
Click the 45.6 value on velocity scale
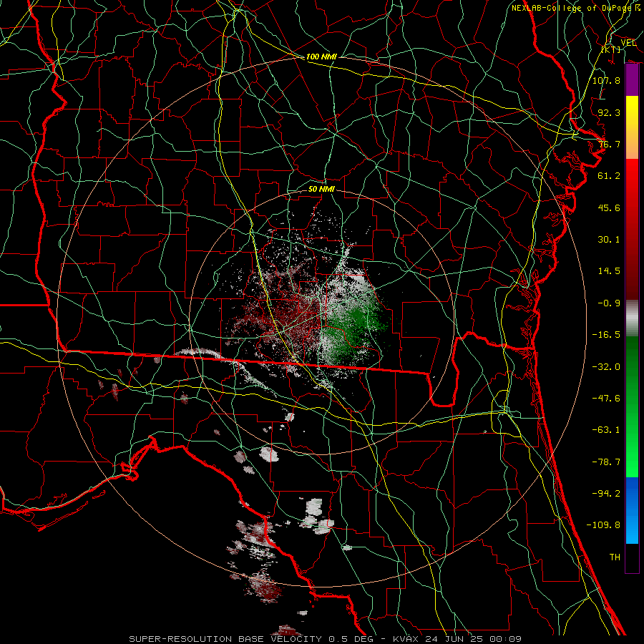[x=609, y=208]
